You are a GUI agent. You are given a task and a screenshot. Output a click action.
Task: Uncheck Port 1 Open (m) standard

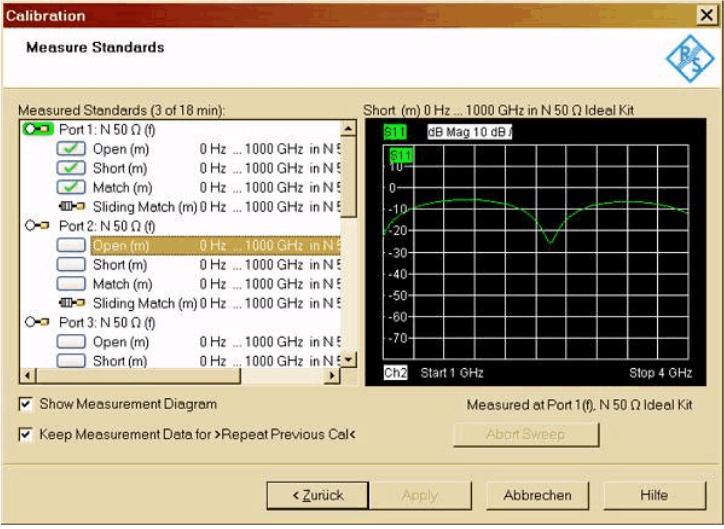pos(71,150)
